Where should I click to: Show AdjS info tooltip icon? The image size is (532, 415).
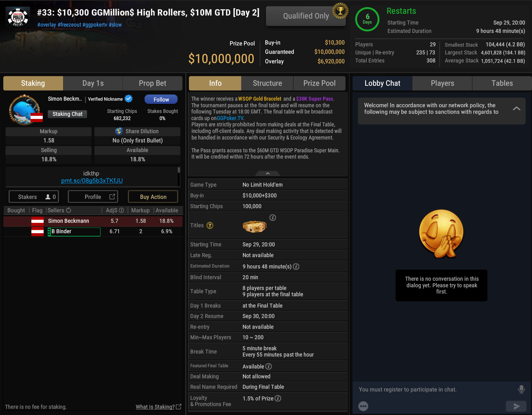click(121, 210)
